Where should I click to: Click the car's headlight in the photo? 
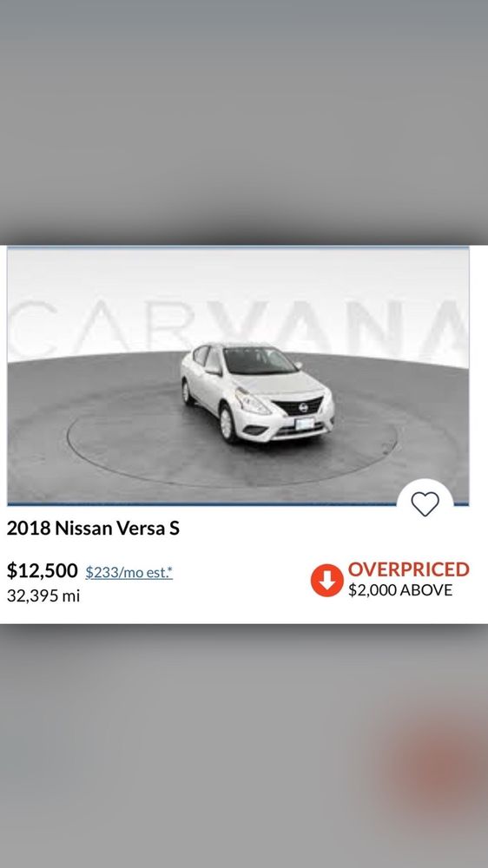(252, 402)
